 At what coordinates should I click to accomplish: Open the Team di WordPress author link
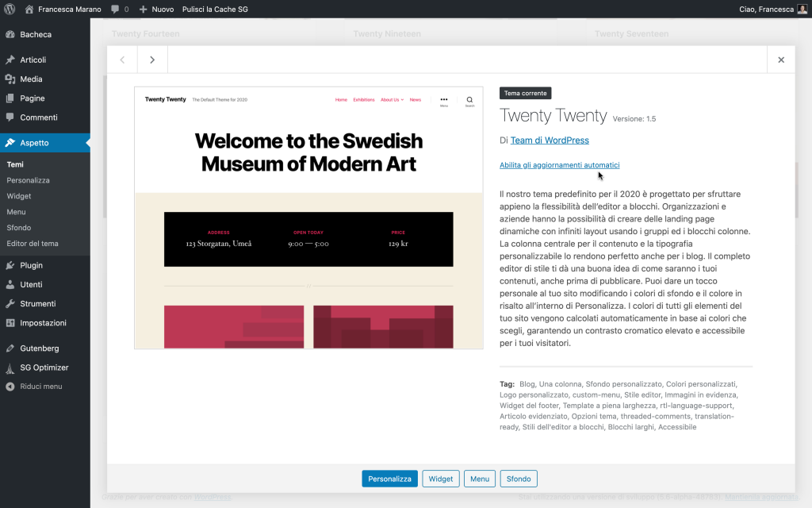tap(550, 140)
